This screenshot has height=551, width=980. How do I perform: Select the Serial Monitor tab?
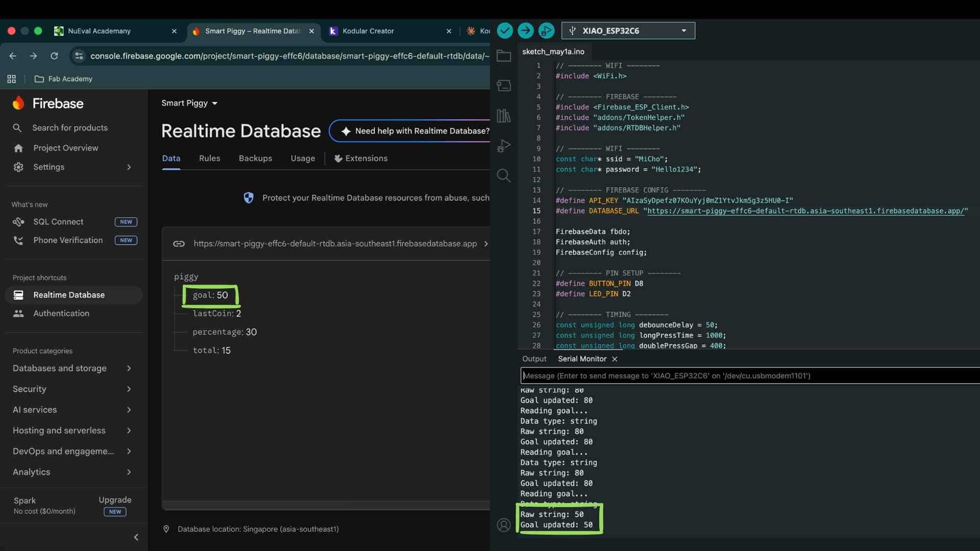point(582,359)
